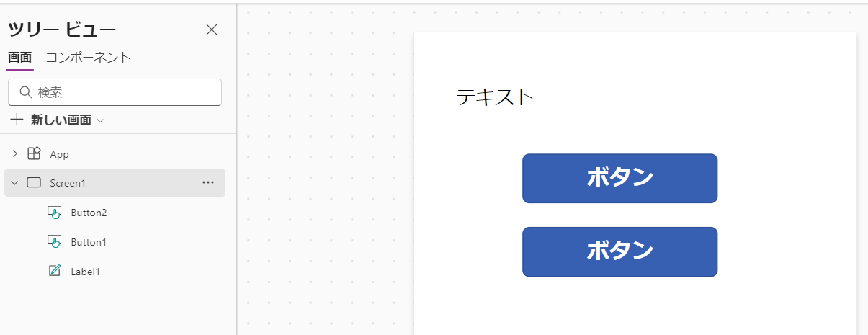The height and width of the screenshot is (335, 868).
Task: Expand the App tree node
Action: [15, 153]
